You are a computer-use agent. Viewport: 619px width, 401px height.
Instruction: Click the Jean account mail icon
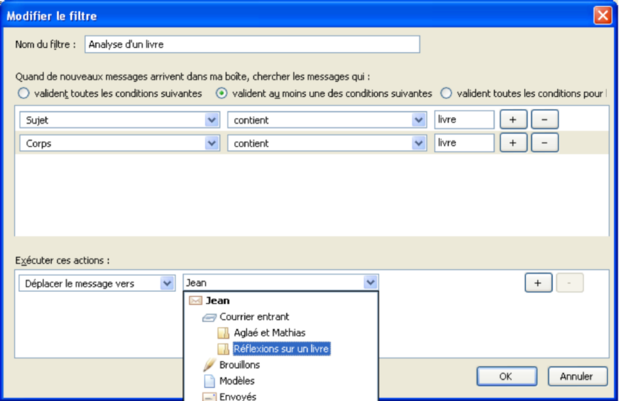[x=195, y=300]
